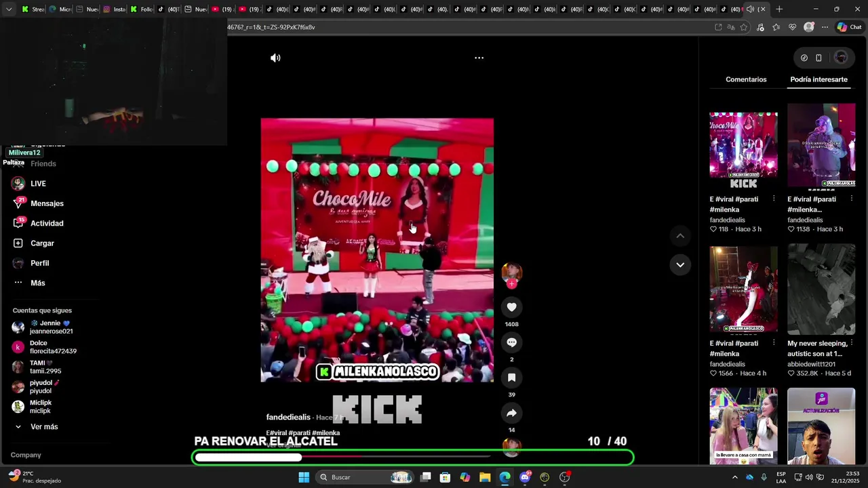868x488 pixels.
Task: Open the Windows Start menu
Action: [x=304, y=477]
